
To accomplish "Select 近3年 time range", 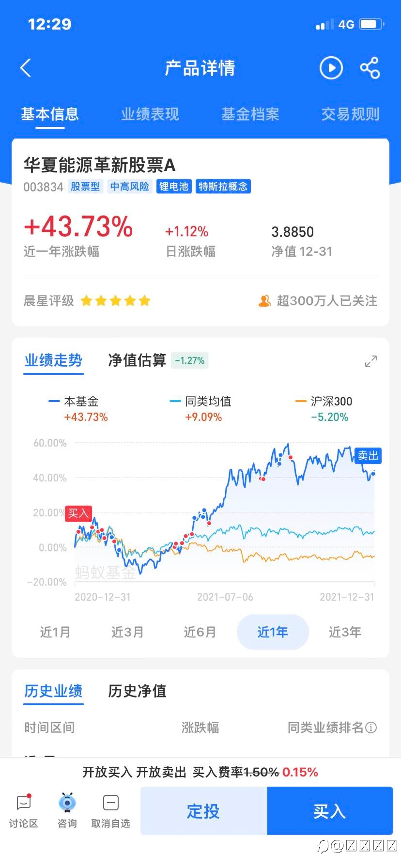I will point(345,632).
